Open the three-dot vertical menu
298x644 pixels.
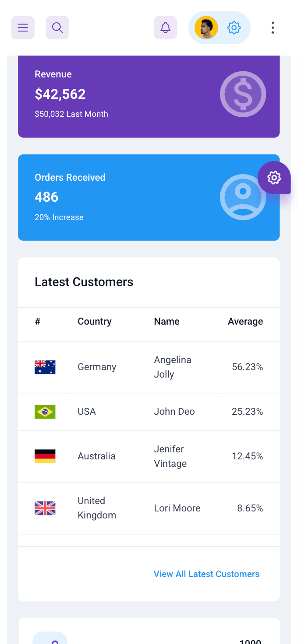[273, 28]
